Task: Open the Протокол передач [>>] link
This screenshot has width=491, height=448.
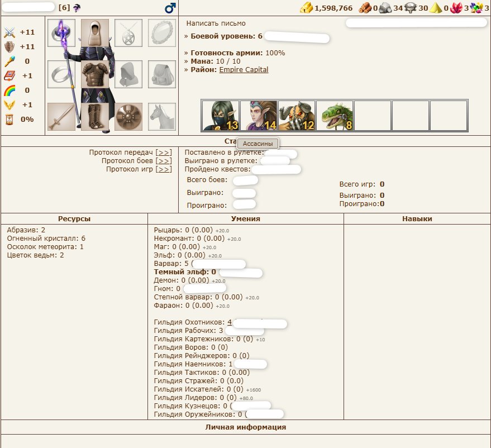Action: 164,152
